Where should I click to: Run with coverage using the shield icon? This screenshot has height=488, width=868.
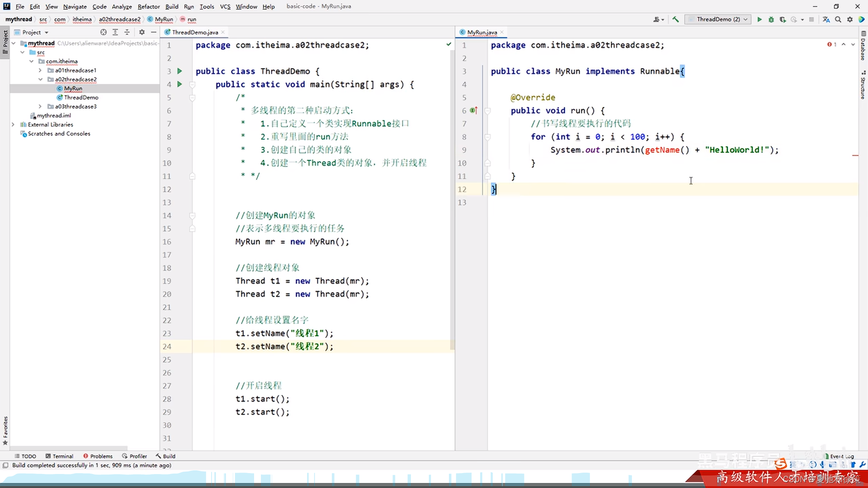point(783,19)
